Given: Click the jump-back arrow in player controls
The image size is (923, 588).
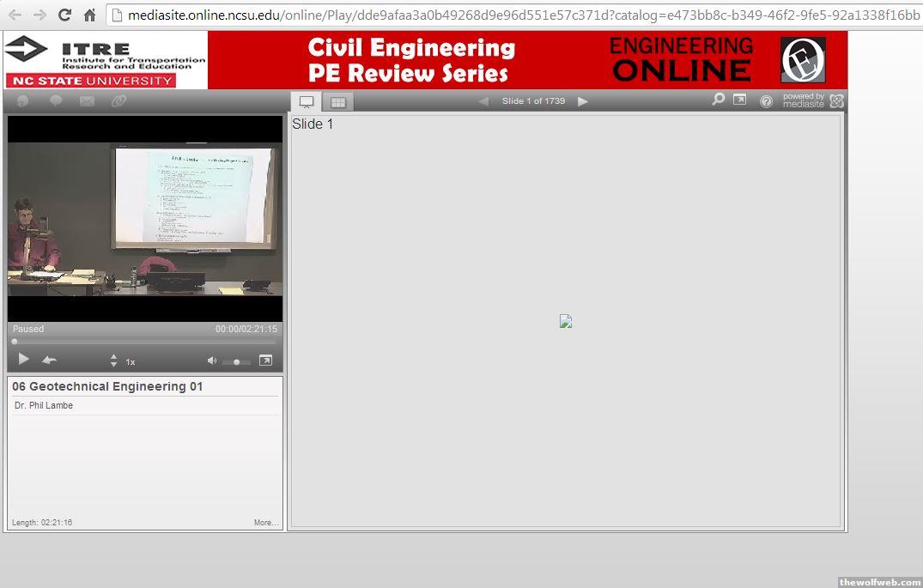Looking at the screenshot, I should 50,361.
